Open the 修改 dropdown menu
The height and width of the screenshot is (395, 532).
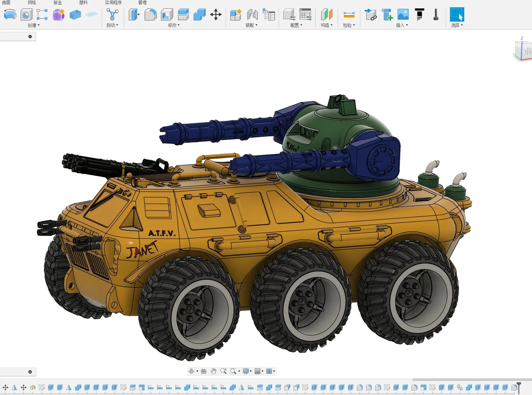(174, 25)
